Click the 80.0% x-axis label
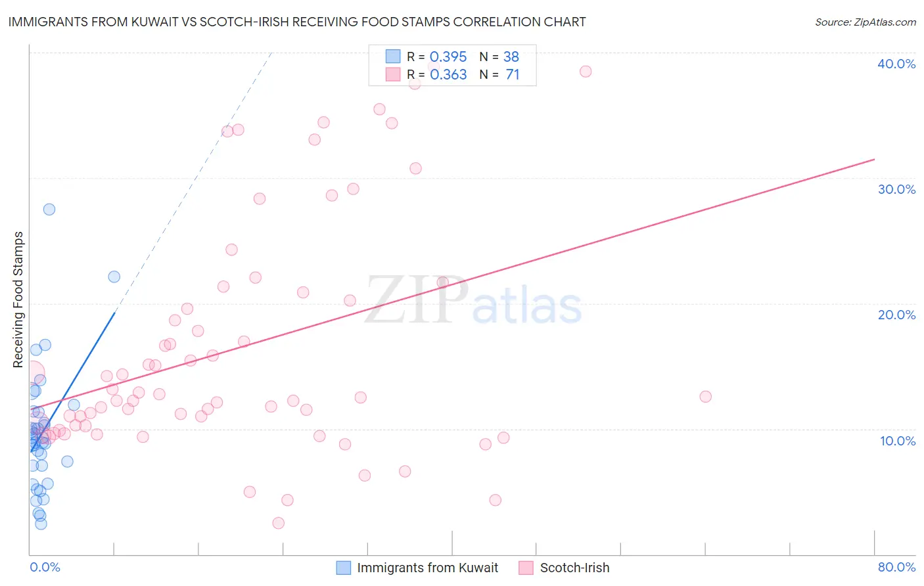This screenshot has width=924, height=586. pos(896,567)
